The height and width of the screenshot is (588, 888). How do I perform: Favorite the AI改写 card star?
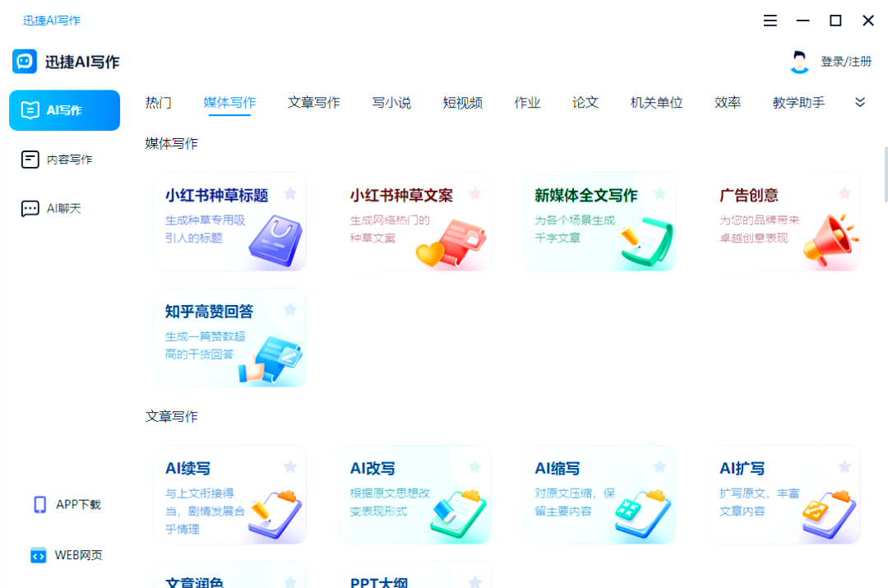(474, 466)
